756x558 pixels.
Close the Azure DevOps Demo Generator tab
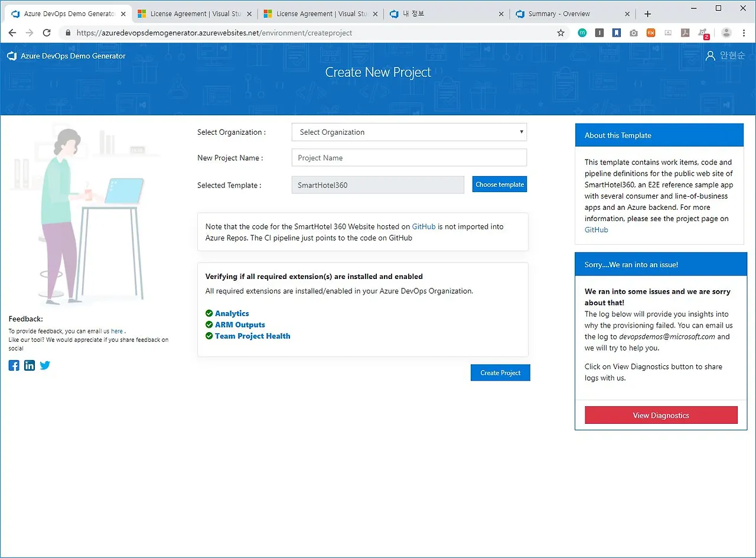point(123,14)
